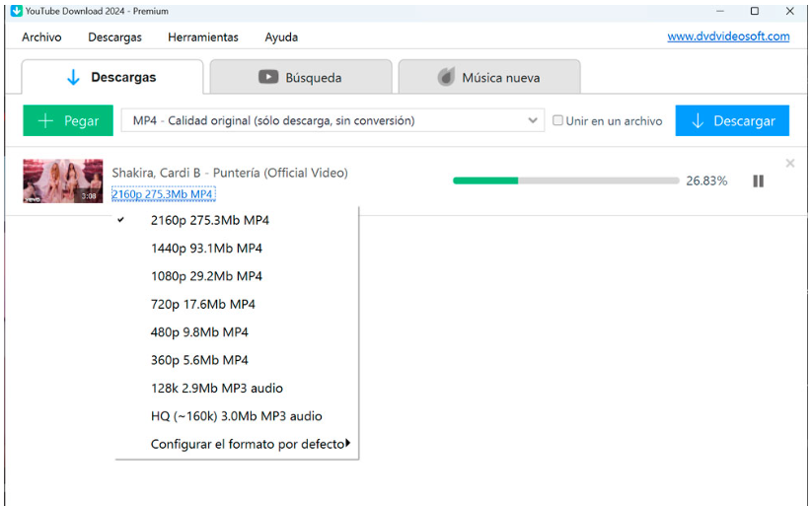812x506 pixels.
Task: Click the plus icon on the Pegar button
Action: [45, 120]
